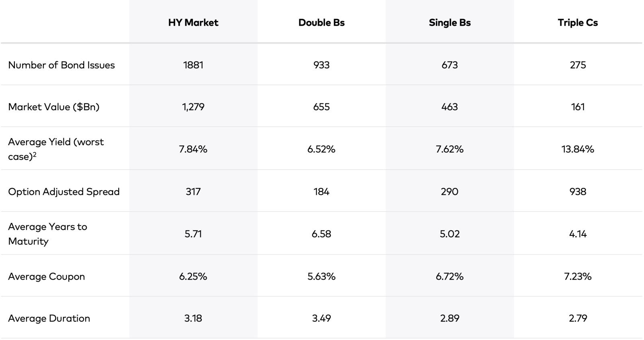Select the Triple Cs column header

578,23
